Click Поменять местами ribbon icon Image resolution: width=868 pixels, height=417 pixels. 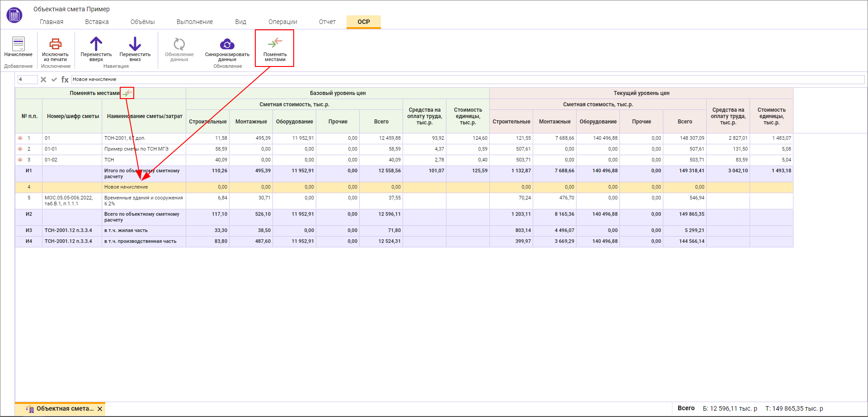tap(275, 43)
